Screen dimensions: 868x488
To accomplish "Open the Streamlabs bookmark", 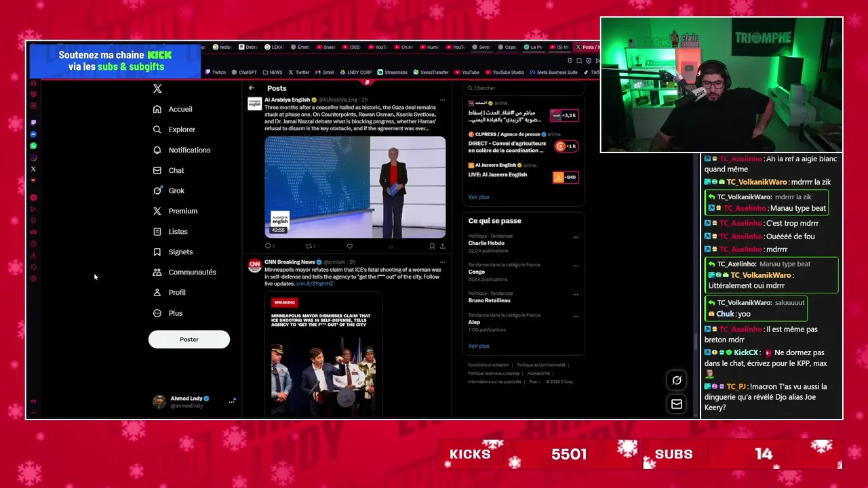I will point(392,73).
